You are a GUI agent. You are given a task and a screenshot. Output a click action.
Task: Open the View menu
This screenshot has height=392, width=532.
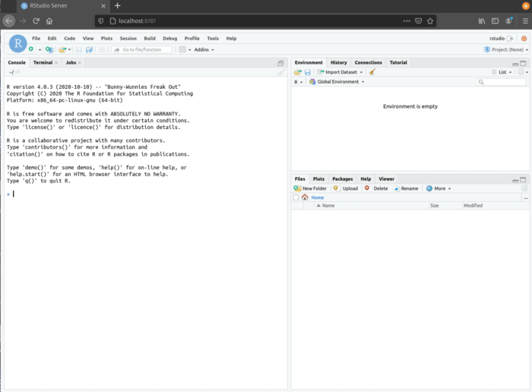[88, 38]
